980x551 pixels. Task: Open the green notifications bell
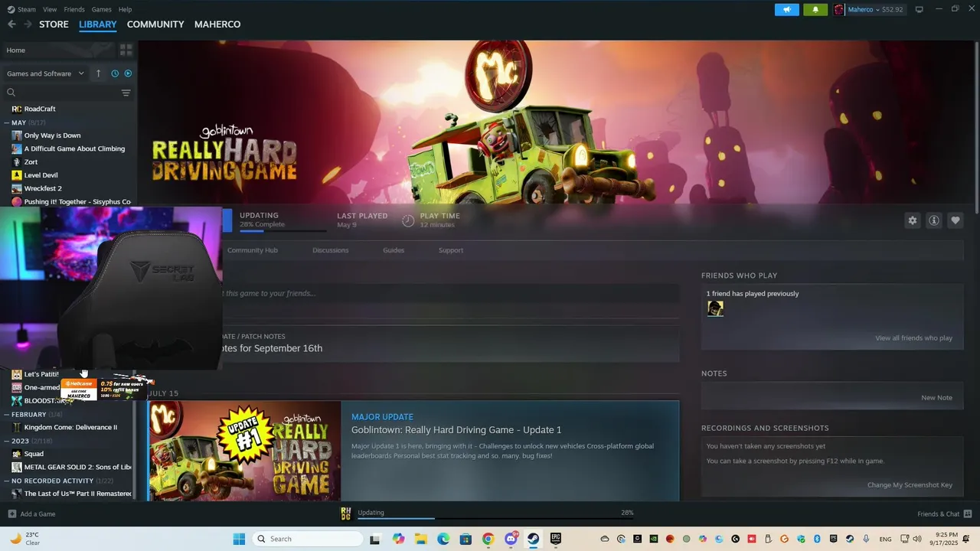(x=815, y=9)
